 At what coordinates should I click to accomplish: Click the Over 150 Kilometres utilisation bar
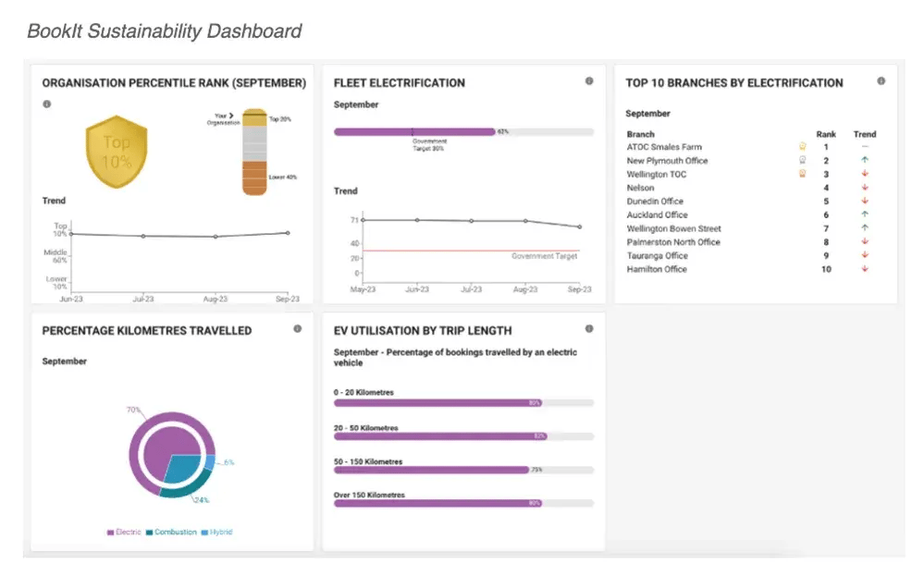pos(463,504)
